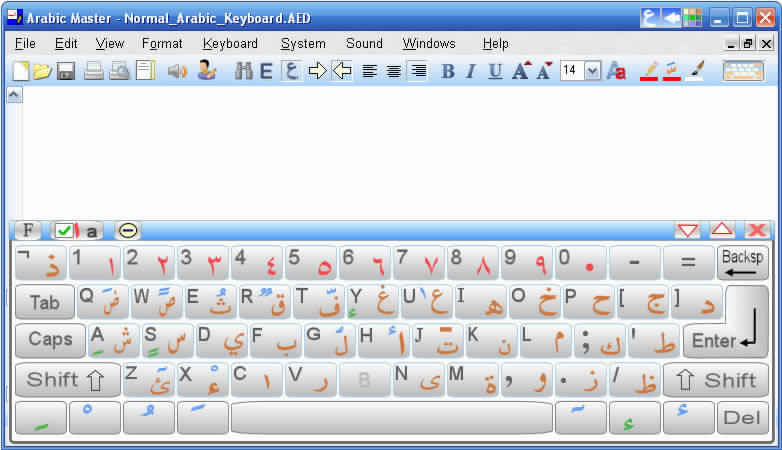782x450 pixels.
Task: Click the Tab key on virtual keyboard
Action: coord(45,302)
